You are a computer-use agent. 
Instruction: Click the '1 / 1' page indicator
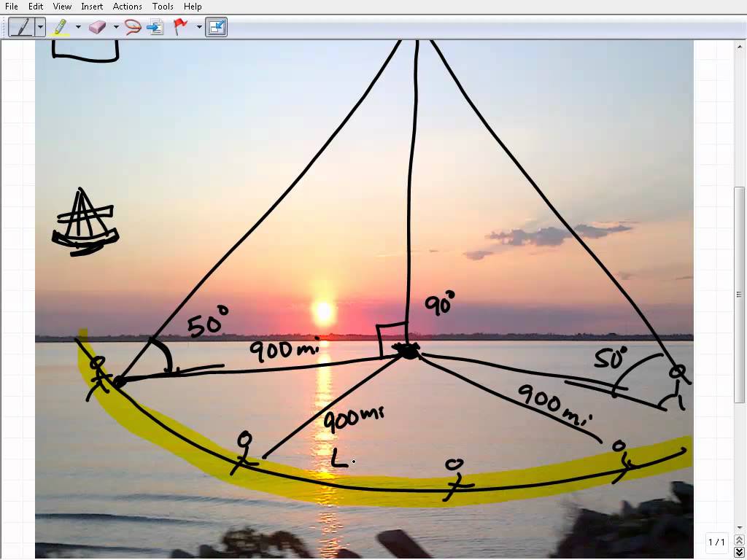[x=716, y=542]
